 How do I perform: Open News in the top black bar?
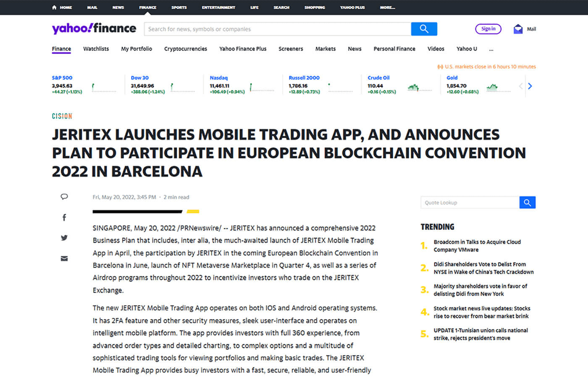tap(118, 8)
